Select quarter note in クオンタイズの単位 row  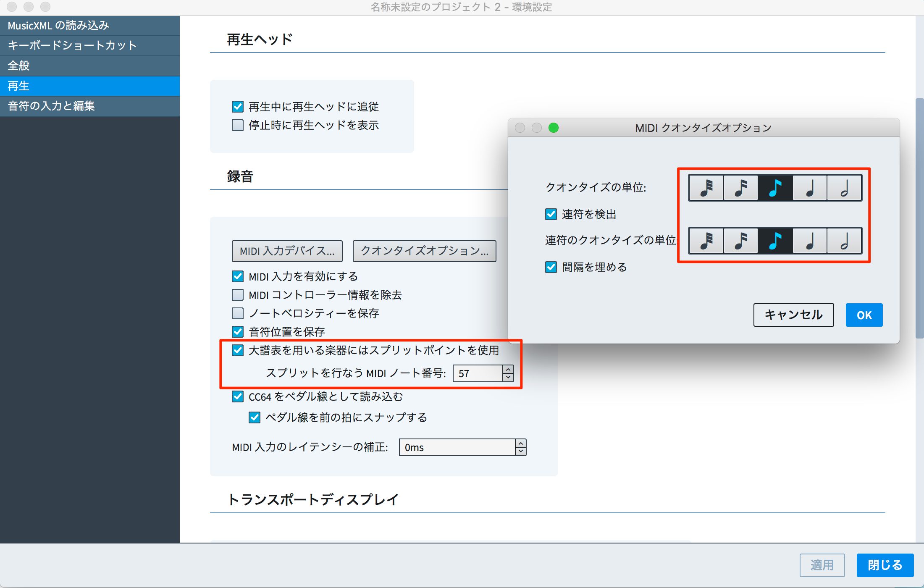(810, 188)
